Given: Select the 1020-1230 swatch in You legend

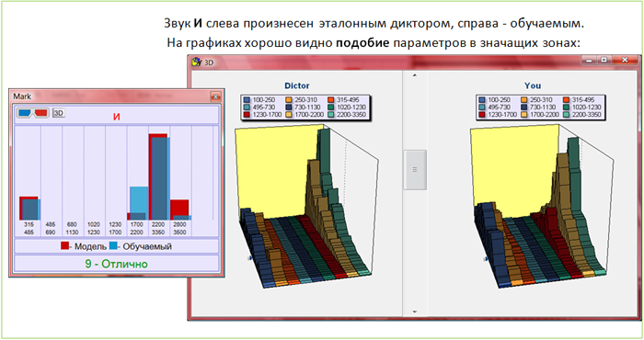Looking at the screenshot, I should point(567,107).
